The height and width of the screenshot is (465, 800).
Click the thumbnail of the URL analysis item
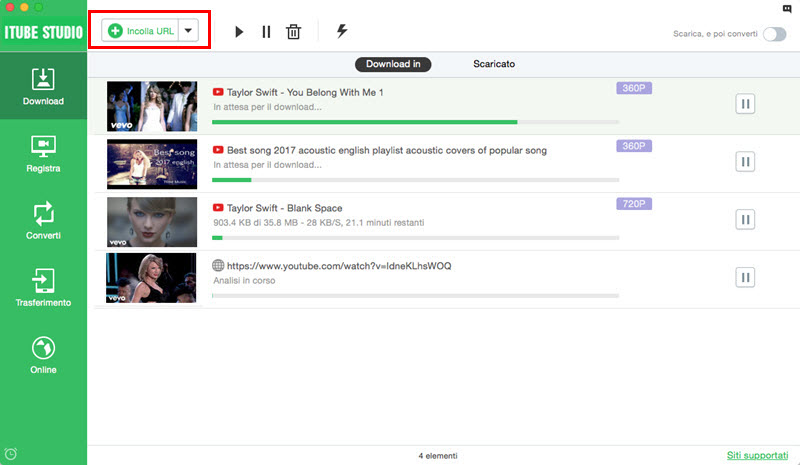pyautogui.click(x=151, y=278)
